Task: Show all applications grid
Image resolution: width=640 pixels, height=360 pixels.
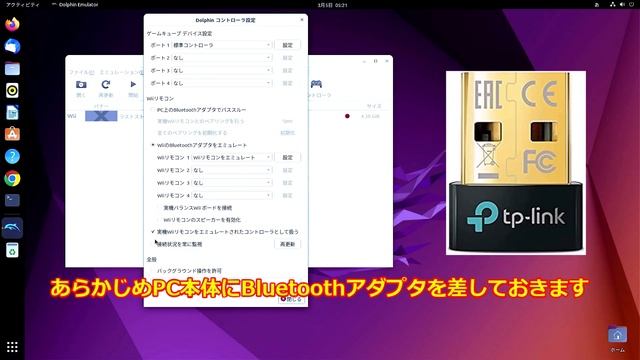Action: point(12,347)
